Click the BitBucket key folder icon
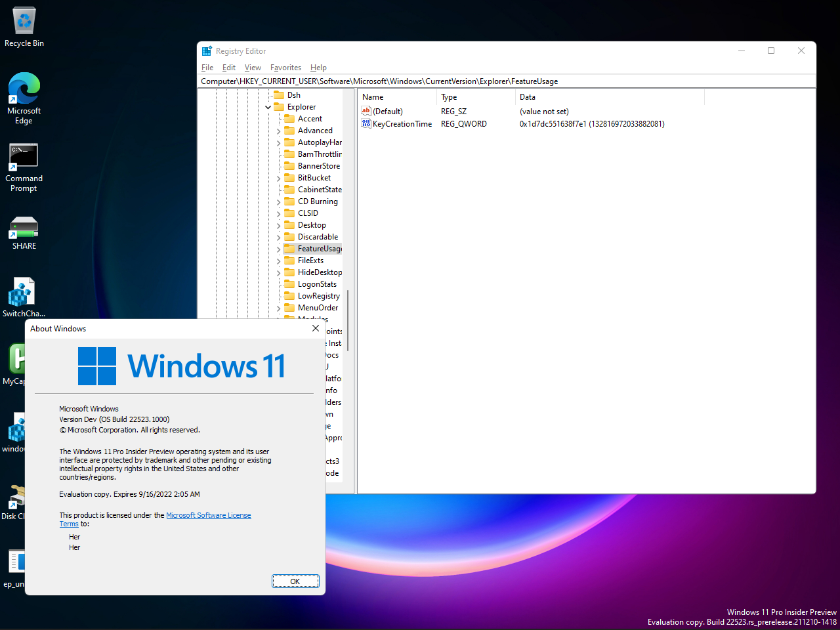The width and height of the screenshot is (840, 630). pyautogui.click(x=289, y=178)
